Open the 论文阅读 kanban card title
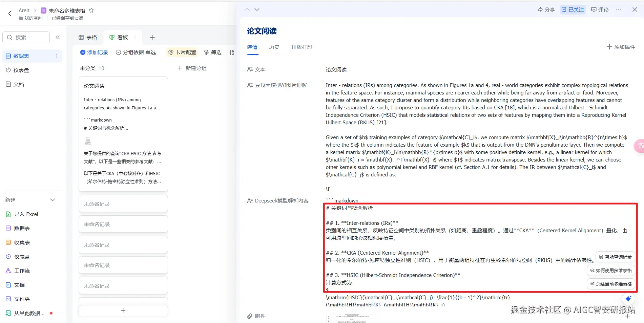 tap(94, 86)
